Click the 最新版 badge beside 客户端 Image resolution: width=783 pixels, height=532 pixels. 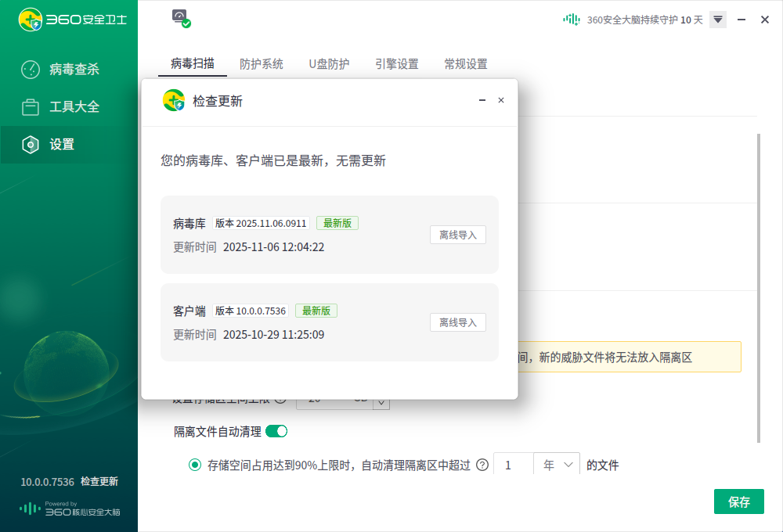pos(316,311)
